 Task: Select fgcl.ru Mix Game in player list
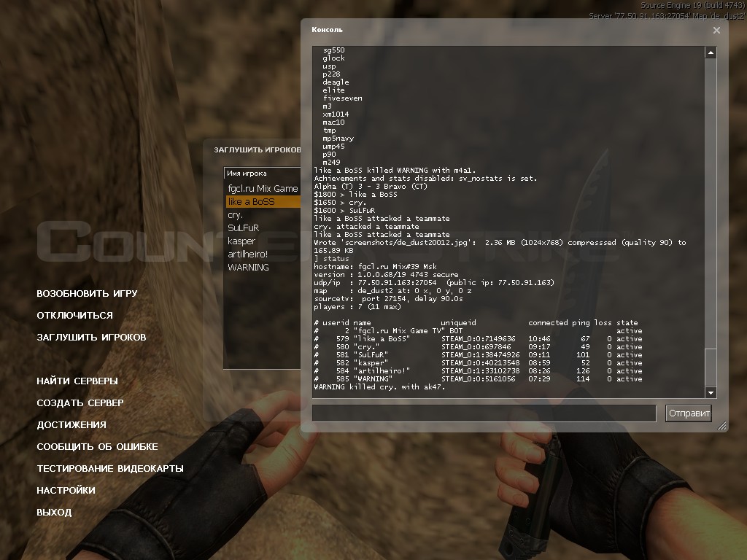[x=263, y=189]
